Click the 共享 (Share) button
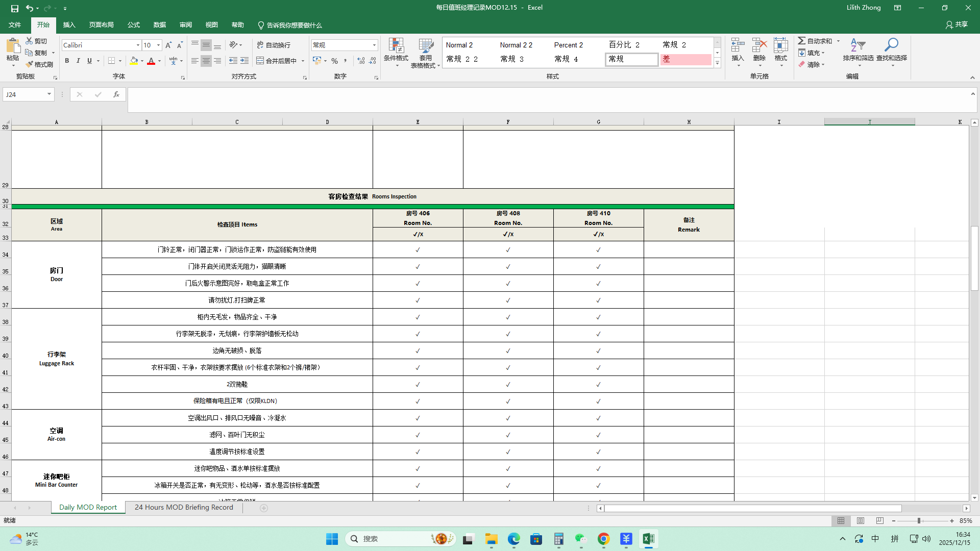This screenshot has width=980, height=551. click(957, 24)
